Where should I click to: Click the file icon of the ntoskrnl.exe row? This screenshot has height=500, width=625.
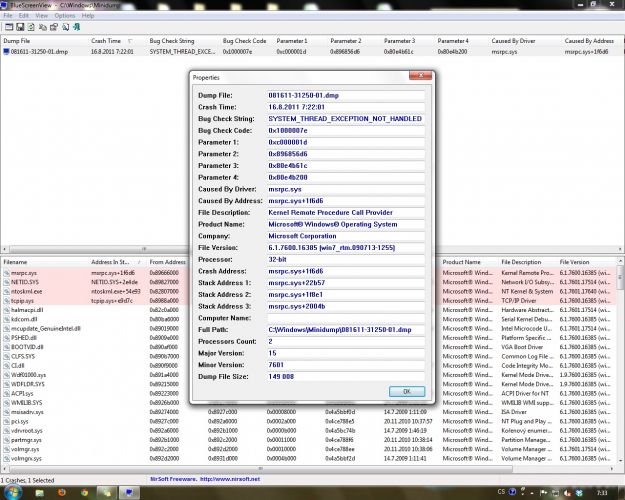click(7, 291)
